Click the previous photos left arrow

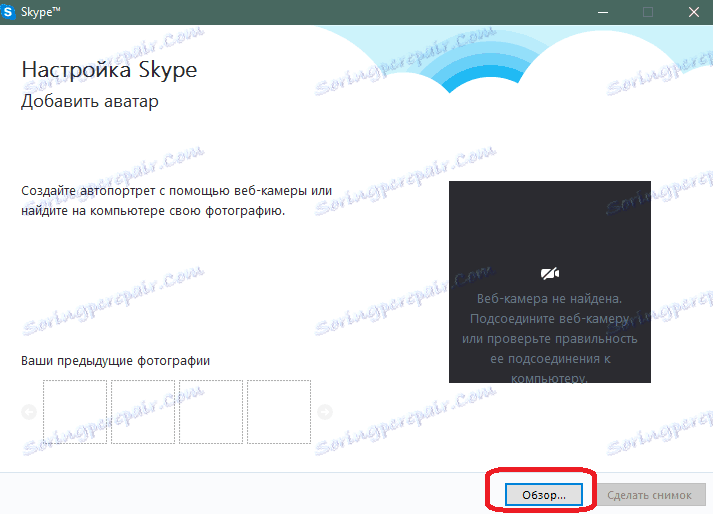click(29, 412)
